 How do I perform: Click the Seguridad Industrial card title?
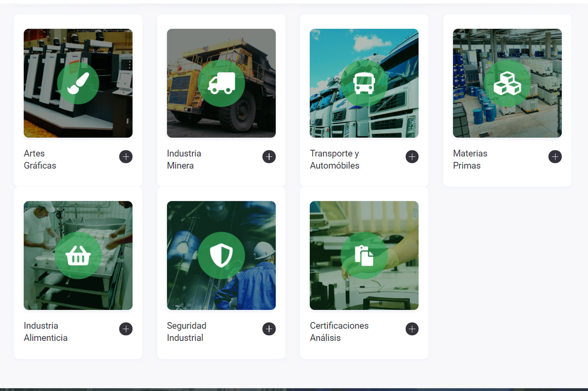pos(186,332)
